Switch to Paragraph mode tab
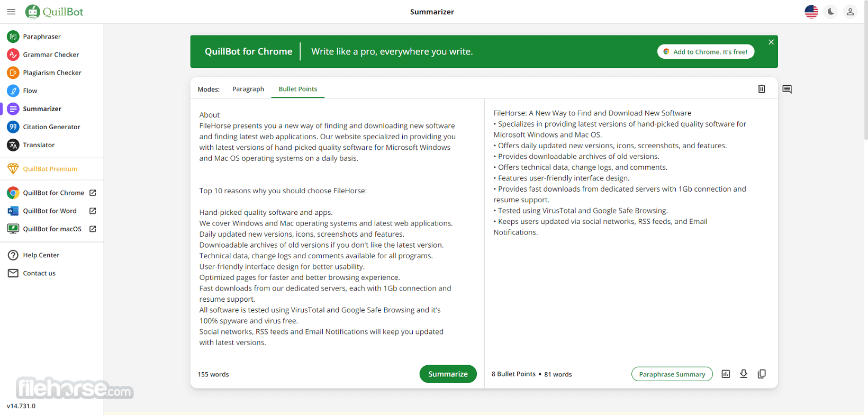The height and width of the screenshot is (415, 868). (x=248, y=89)
